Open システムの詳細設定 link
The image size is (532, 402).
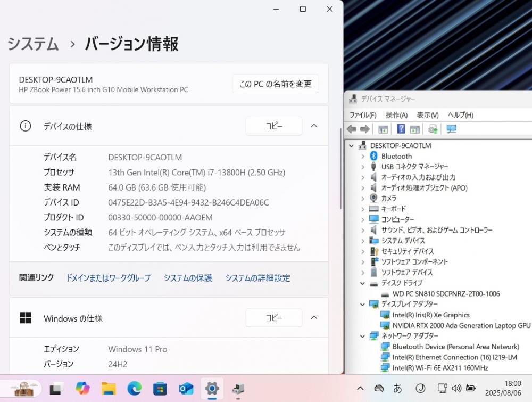click(258, 278)
